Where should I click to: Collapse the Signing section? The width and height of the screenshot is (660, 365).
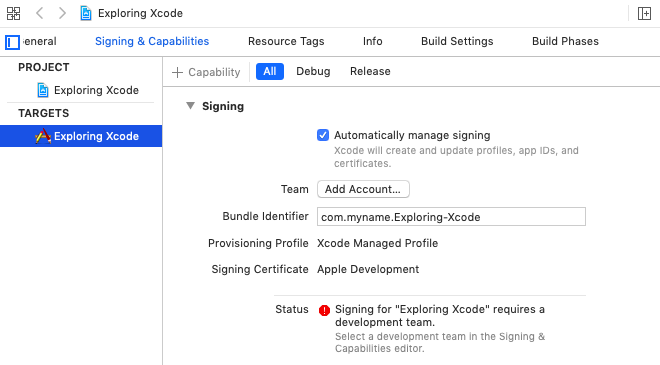tap(191, 106)
